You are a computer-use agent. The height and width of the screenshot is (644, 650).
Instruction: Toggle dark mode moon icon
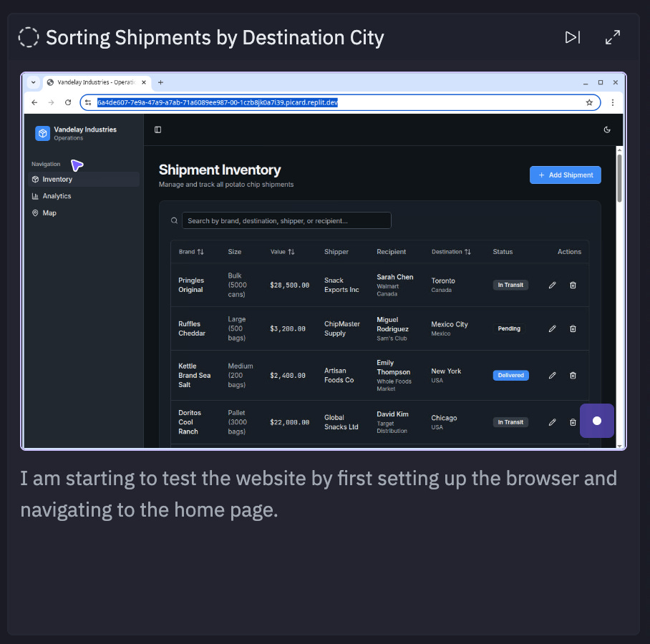point(607,130)
